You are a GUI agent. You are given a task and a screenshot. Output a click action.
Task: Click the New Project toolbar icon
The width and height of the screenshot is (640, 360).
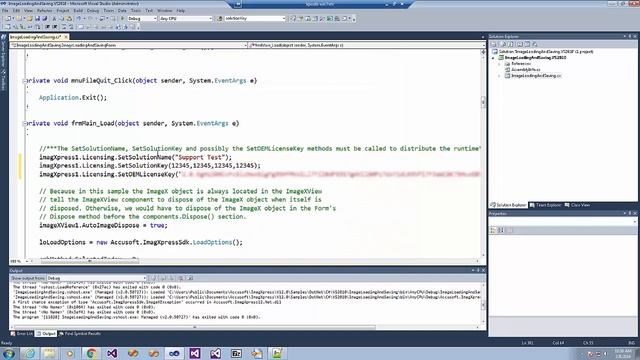[8, 18]
